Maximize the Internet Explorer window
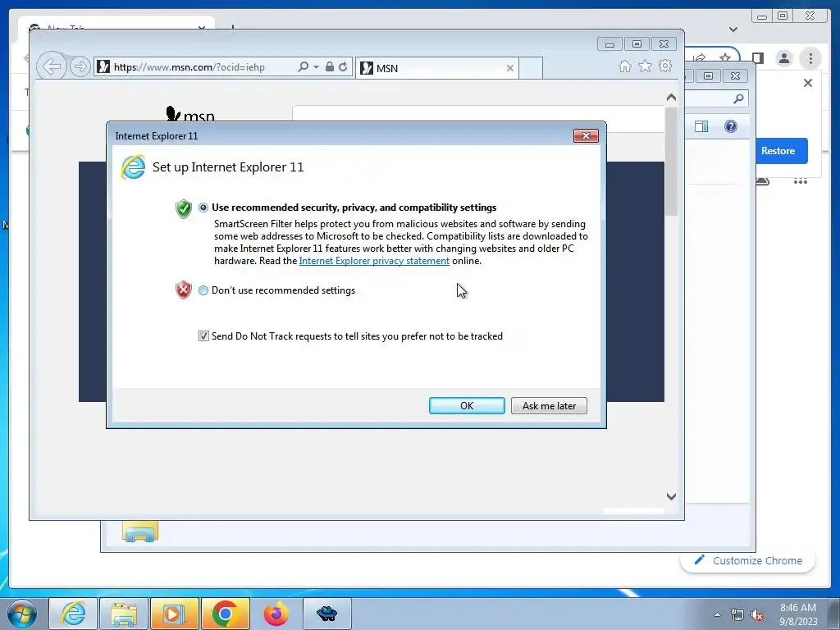 (637, 44)
